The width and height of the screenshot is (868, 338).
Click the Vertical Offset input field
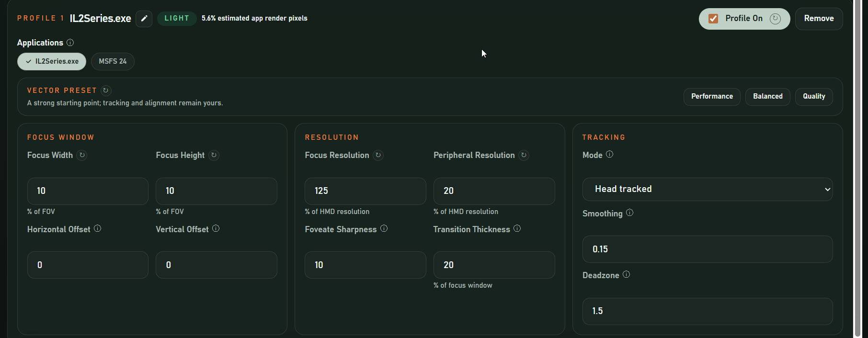(x=217, y=265)
